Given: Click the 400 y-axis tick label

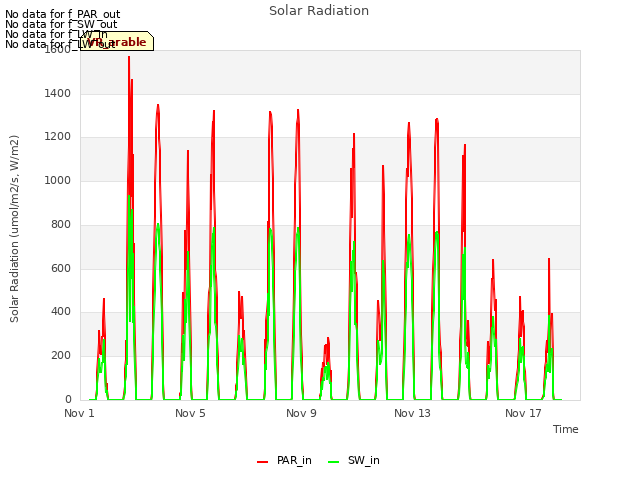Looking at the screenshot, I should pyautogui.click(x=61, y=312).
